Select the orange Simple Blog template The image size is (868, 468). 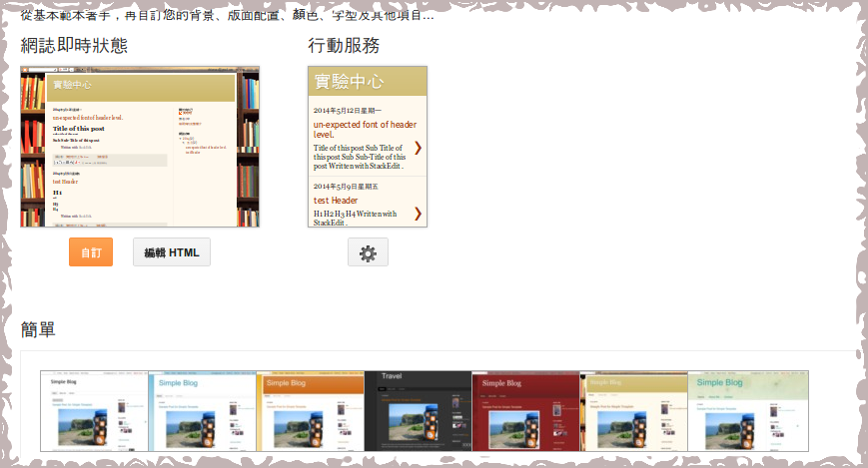[310, 411]
